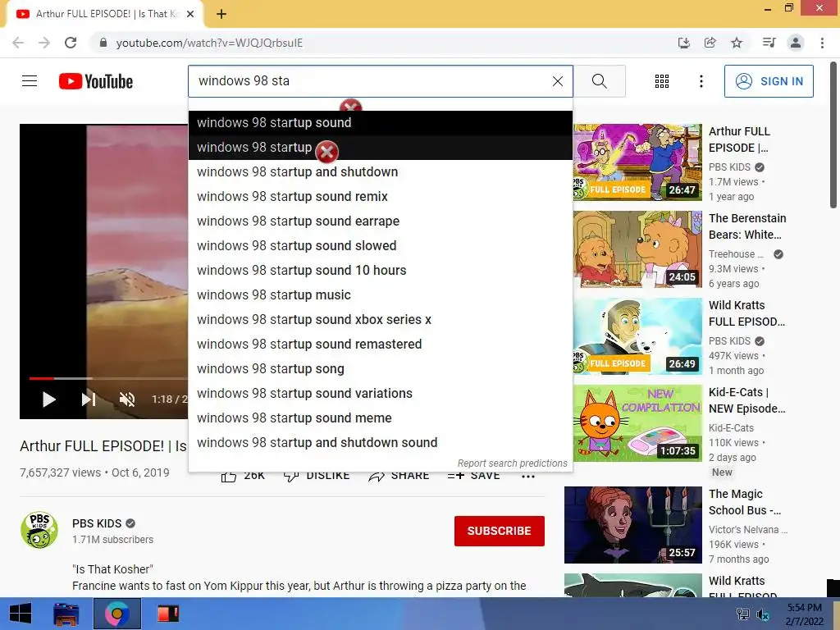Choose "windows 98 startup sound 10 hours"
This screenshot has width=840, height=630.
point(381,271)
